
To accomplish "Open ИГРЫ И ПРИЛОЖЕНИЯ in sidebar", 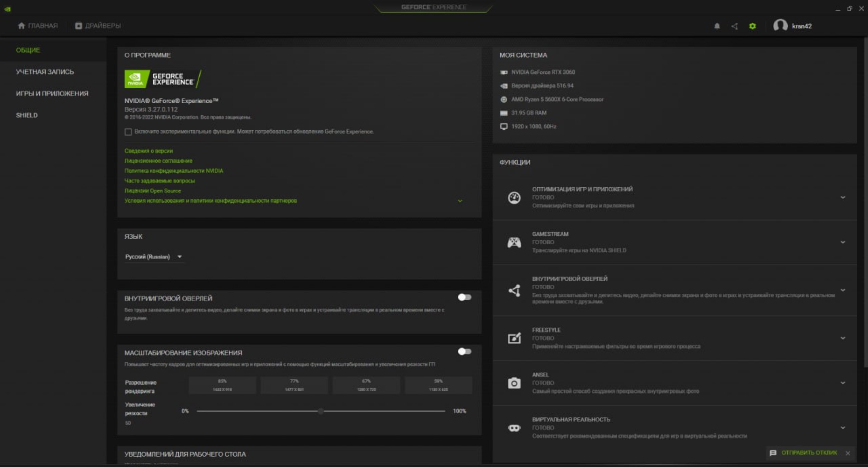I will 52,93.
